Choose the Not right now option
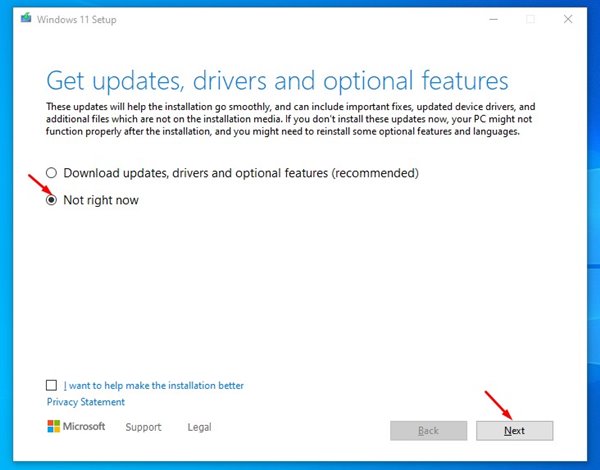This screenshot has height=470, width=600. point(51,200)
